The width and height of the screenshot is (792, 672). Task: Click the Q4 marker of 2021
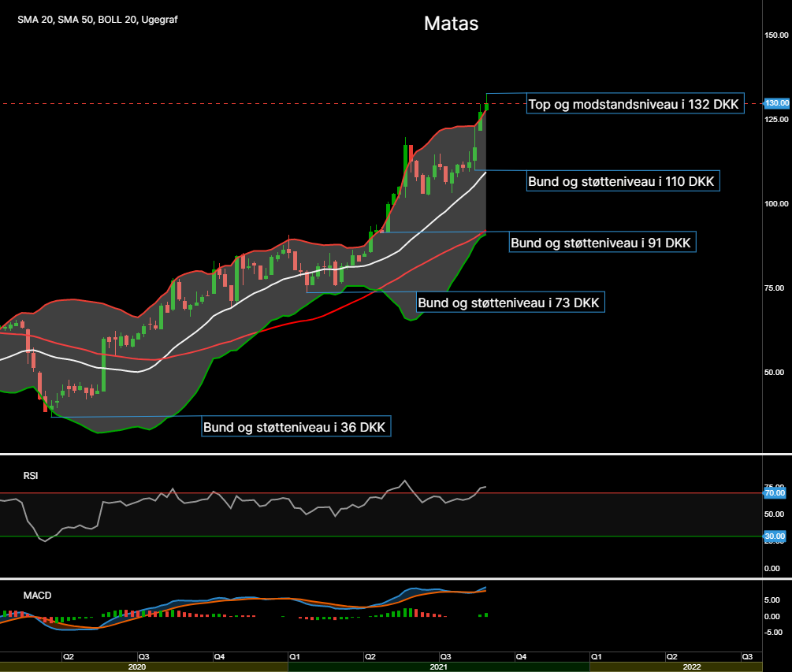pos(521,657)
